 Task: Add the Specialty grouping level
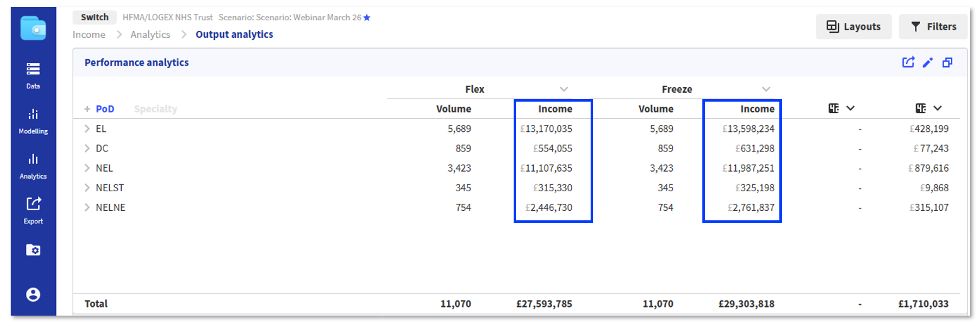155,109
